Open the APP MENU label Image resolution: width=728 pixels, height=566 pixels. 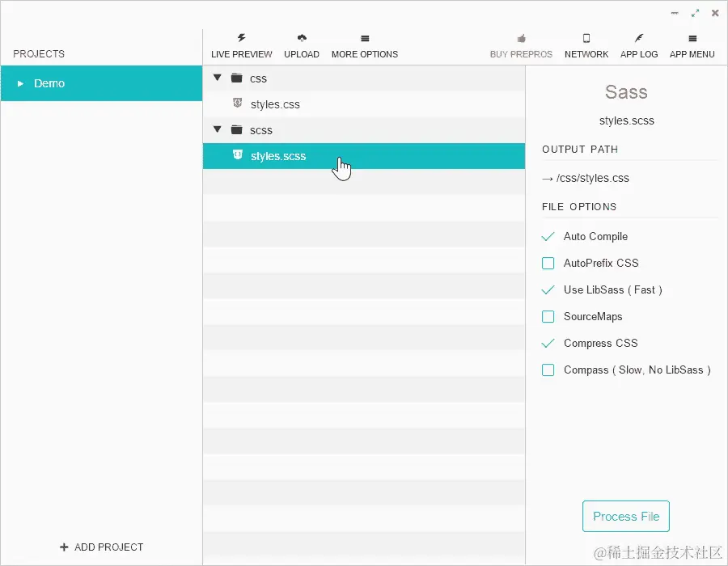[692, 54]
